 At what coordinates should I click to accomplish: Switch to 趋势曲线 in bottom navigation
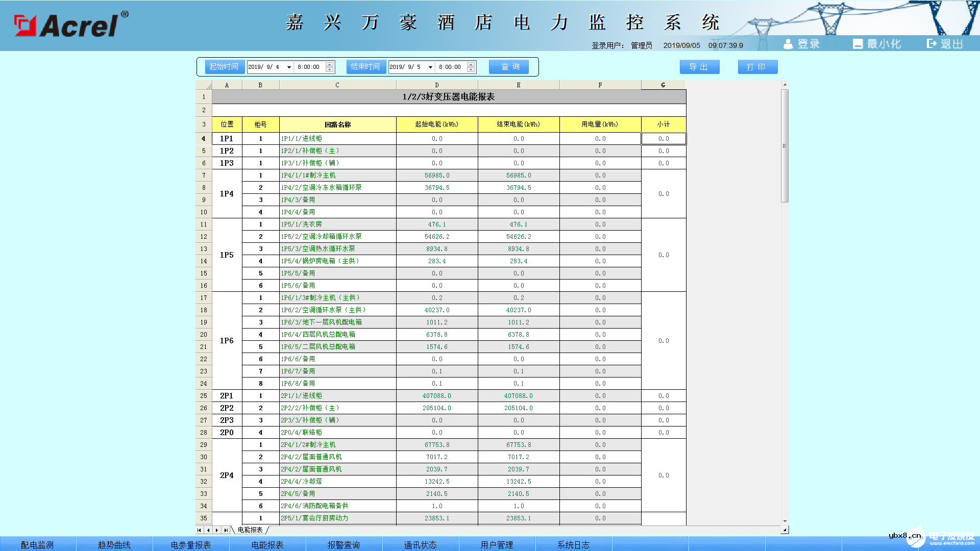[x=114, y=544]
